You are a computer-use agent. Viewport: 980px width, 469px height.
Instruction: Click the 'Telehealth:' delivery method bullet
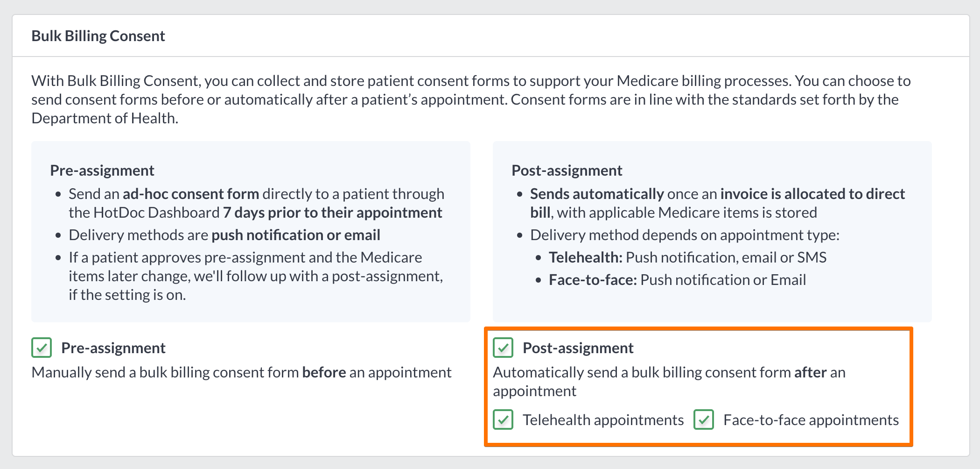coord(687,257)
